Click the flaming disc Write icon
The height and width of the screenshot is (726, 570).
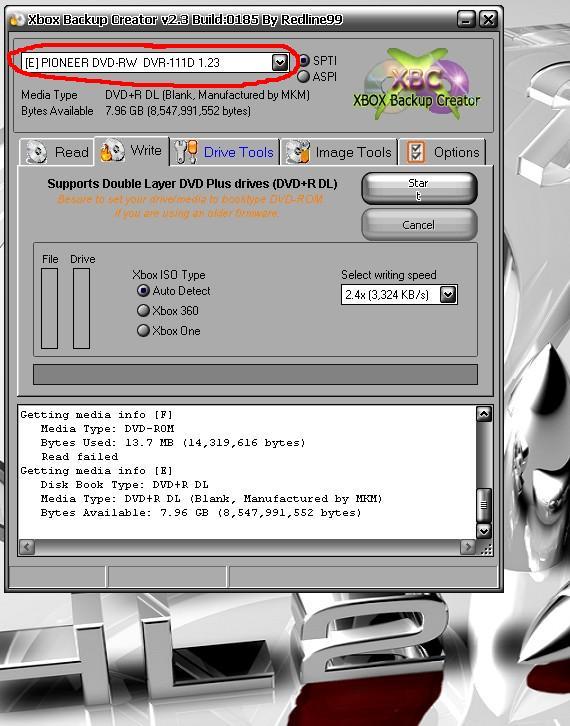[x=112, y=150]
